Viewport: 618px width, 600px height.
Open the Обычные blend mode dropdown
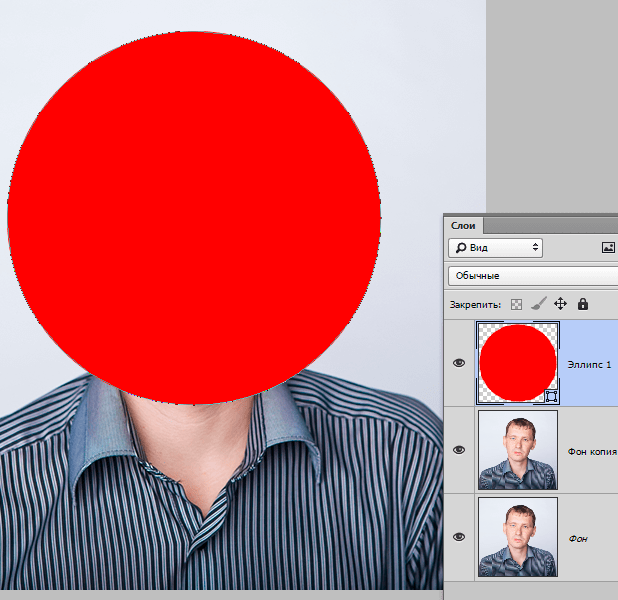pyautogui.click(x=533, y=276)
